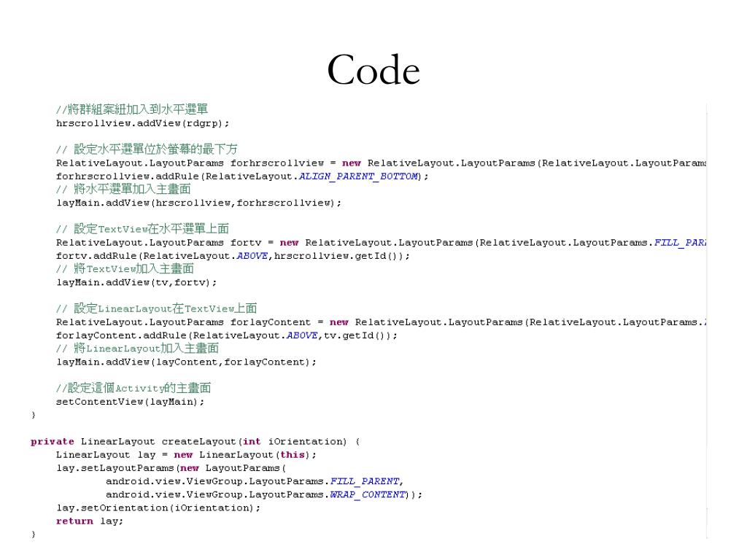
Task: Click the line "forhrscrollview.addRule(RelativeLayout.ALIGN_PARENT_BOTTOM);"
Action: click(242, 176)
